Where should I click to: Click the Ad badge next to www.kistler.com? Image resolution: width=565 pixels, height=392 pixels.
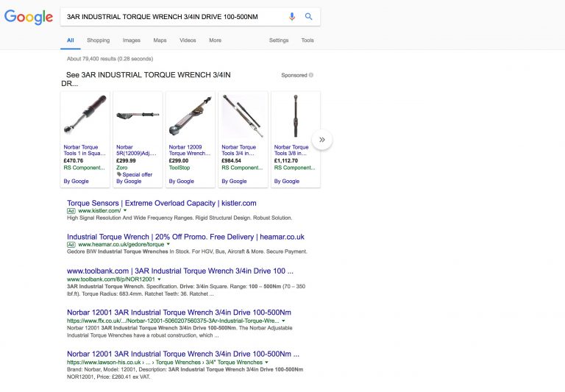71,211
